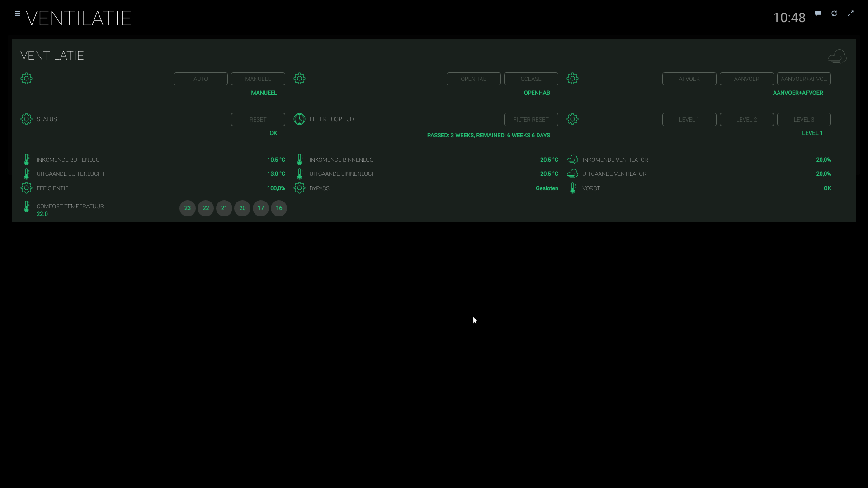Click the fan icon beside INKOMENDE VENTILATOR
This screenshot has width=868, height=488.
pyautogui.click(x=572, y=160)
